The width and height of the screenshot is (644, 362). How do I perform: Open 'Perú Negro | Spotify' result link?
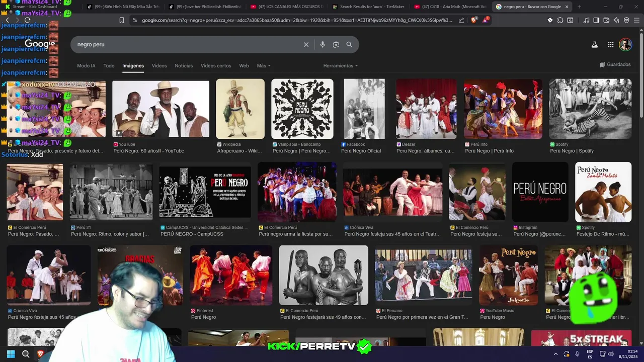[x=572, y=151]
